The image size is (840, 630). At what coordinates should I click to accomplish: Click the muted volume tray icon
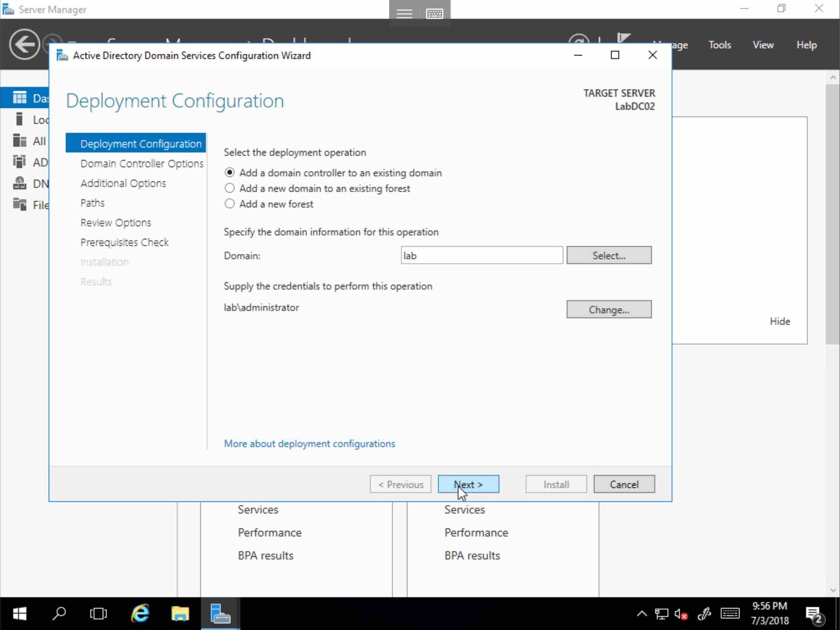point(681,614)
